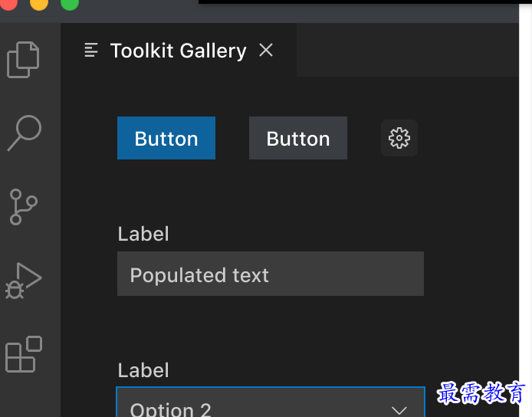Click the blue primary Button
532x417 pixels.
166,138
